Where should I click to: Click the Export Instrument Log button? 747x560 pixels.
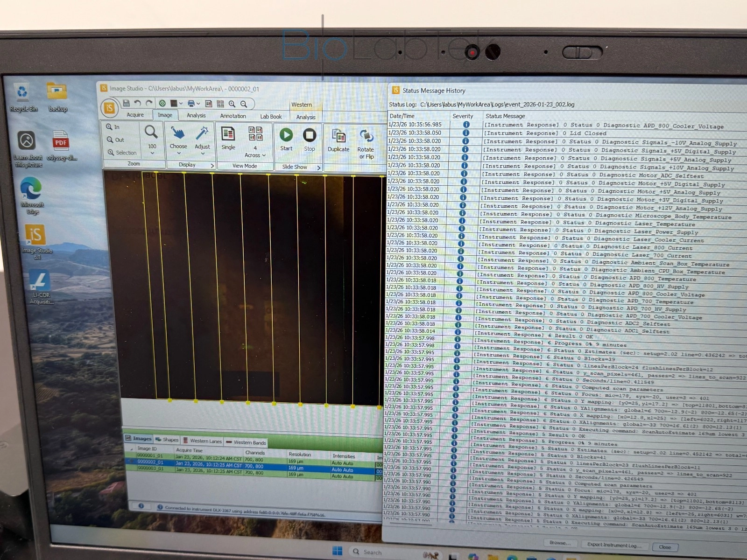pos(614,545)
